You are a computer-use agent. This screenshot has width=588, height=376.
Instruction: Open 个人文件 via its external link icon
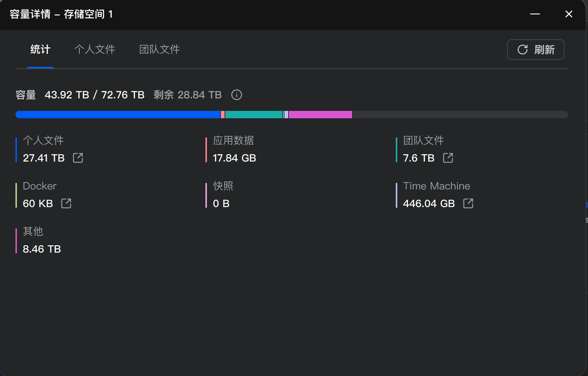click(x=78, y=158)
